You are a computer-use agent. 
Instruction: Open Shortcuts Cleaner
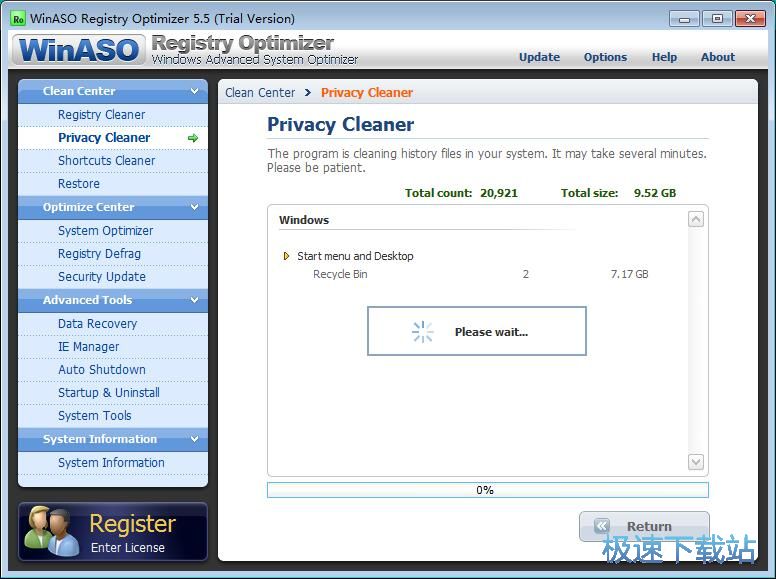[113, 161]
